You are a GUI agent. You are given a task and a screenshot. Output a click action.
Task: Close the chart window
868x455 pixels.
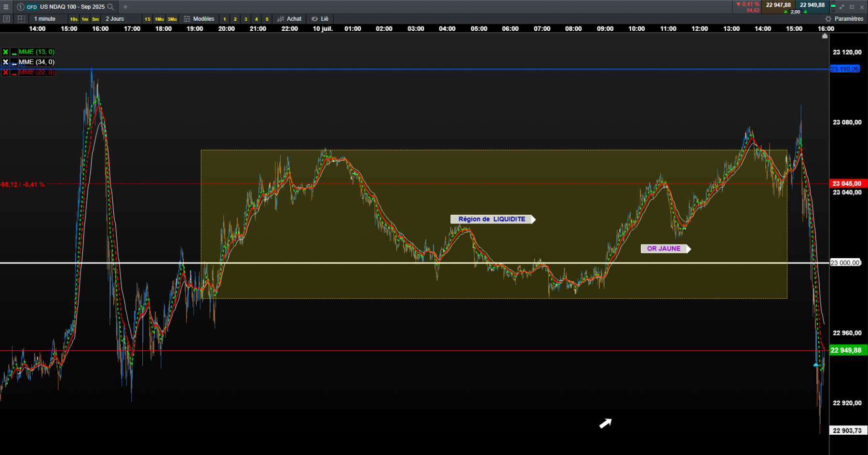[x=862, y=7]
